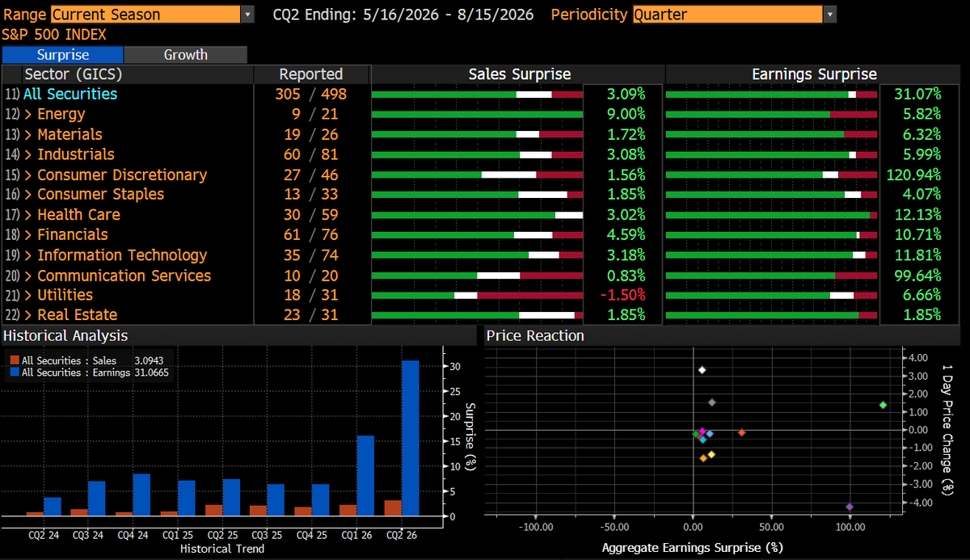Click the blue Earnings legend swatch
Viewport: 970px width, 560px height.
14,373
